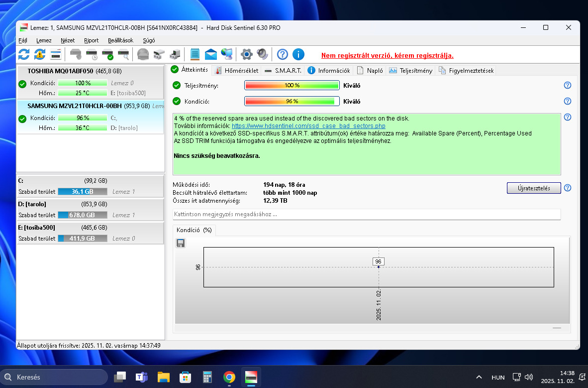
Task: Click the SAMSUNG Kondíció 96 % bar in the disk list
Action: coord(83,118)
